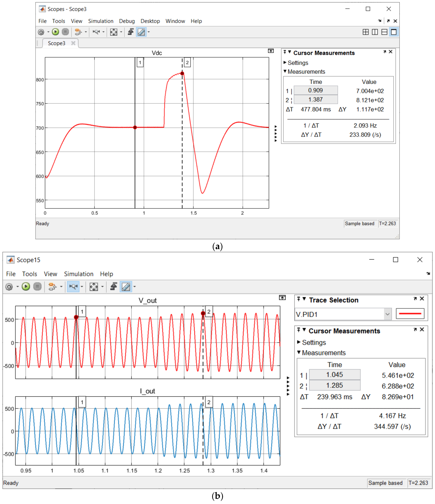Click cursor 1 time field showing 0.909
The height and width of the screenshot is (504, 435).
[x=315, y=90]
